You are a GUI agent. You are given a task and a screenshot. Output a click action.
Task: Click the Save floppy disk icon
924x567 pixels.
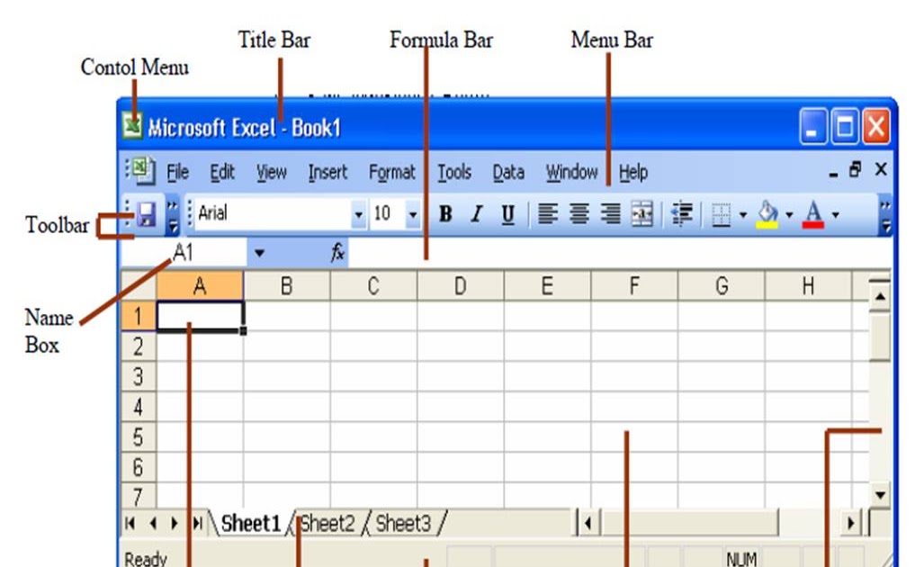tap(146, 213)
